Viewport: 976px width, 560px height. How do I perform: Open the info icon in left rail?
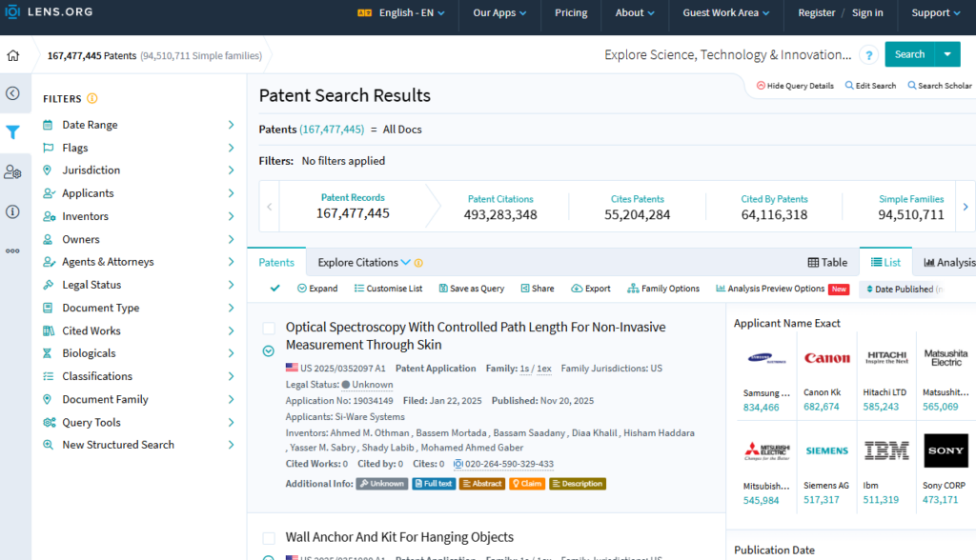(x=13, y=211)
